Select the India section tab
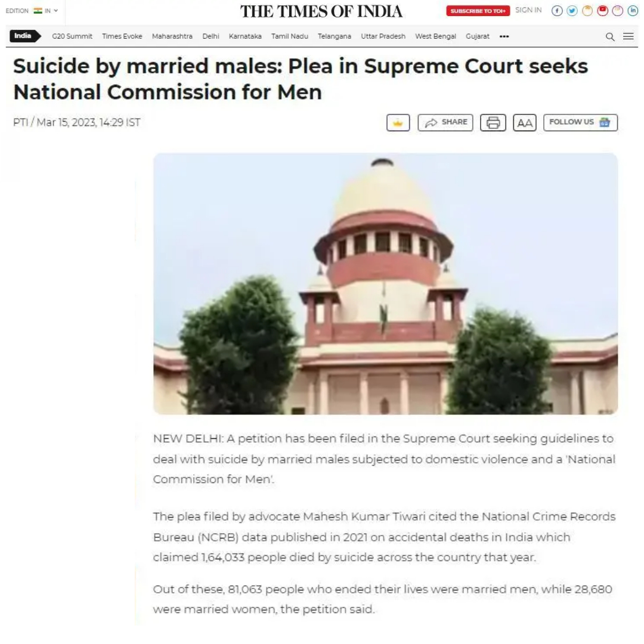The width and height of the screenshot is (644, 644). [24, 36]
